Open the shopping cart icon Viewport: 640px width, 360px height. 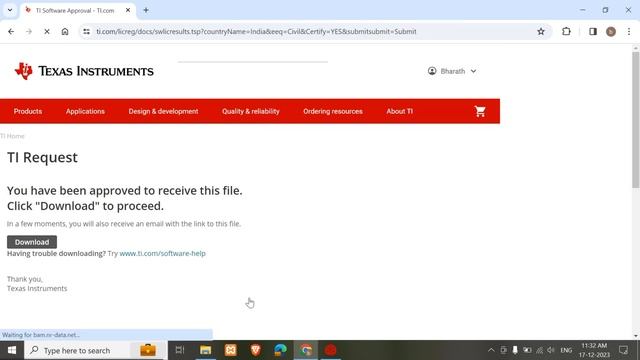point(480,111)
